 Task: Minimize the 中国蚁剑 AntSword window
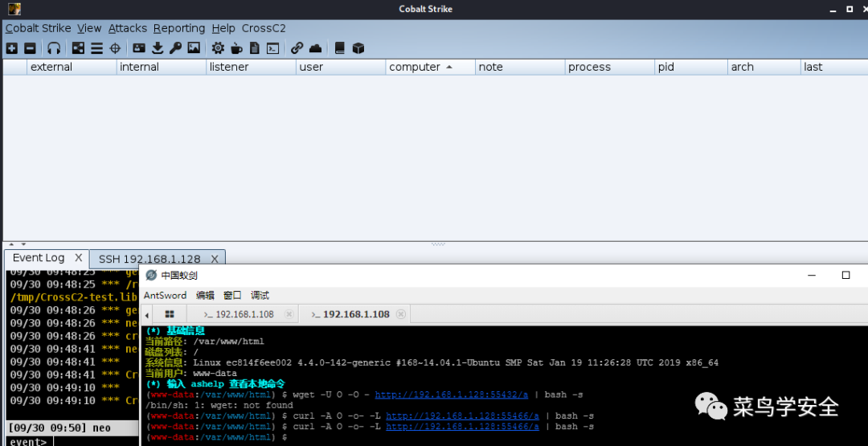point(812,275)
